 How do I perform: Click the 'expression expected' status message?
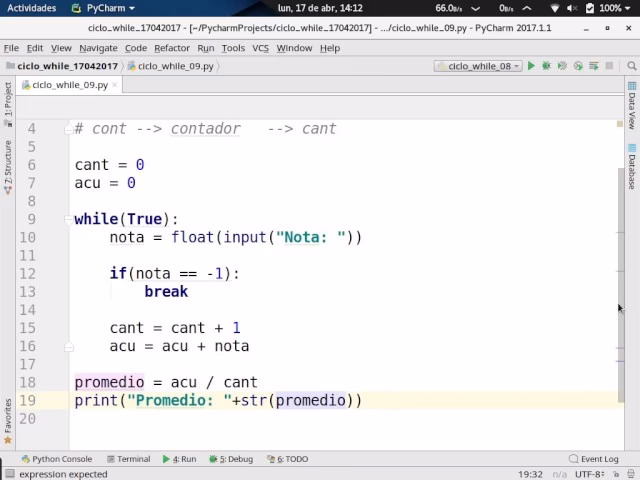[x=63, y=474]
